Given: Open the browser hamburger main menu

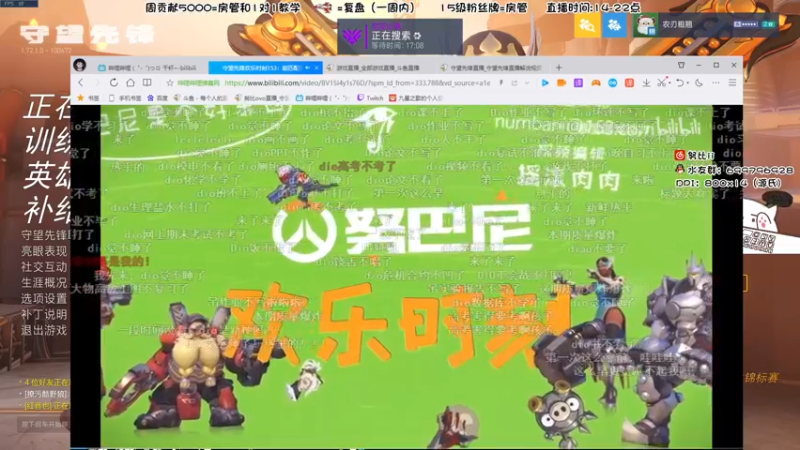Looking at the screenshot, I should (732, 83).
